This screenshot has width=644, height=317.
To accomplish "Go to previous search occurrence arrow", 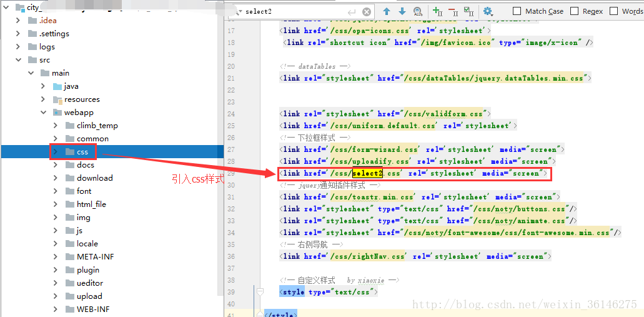I will [387, 11].
